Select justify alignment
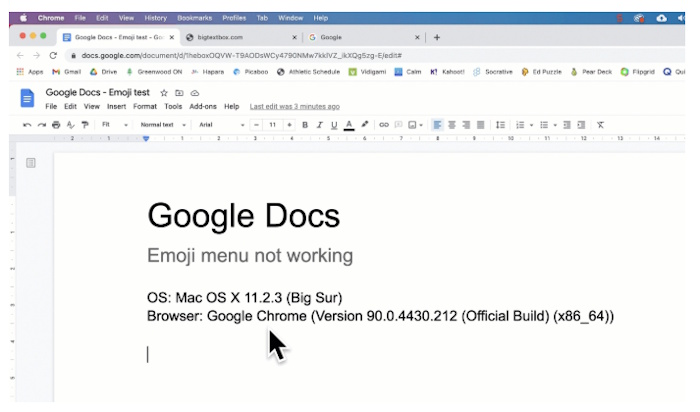 pos(480,125)
